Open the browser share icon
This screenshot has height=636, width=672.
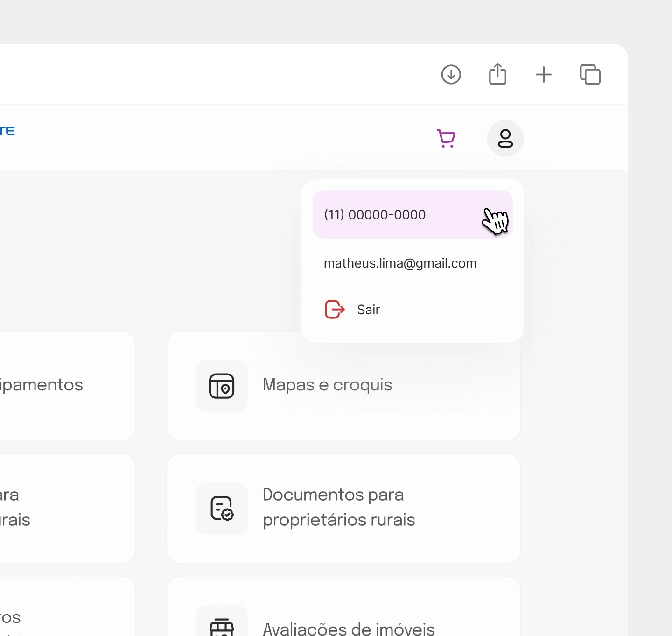(497, 74)
